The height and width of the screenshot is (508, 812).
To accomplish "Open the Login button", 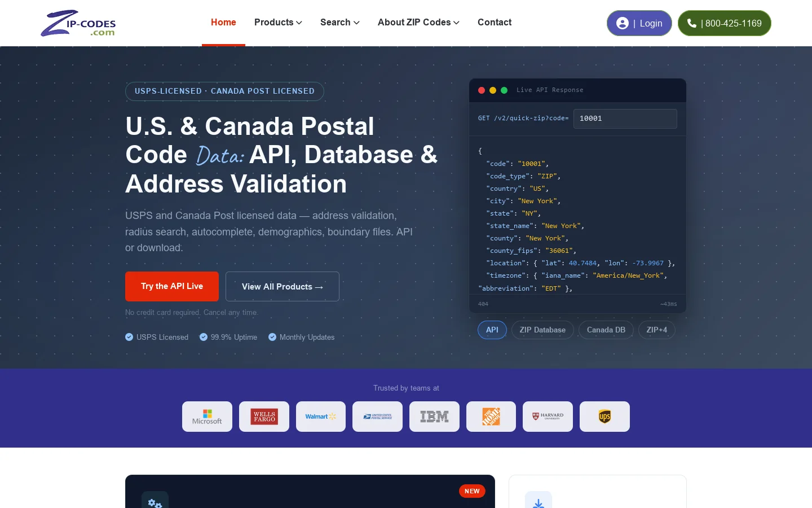I will 639,23.
